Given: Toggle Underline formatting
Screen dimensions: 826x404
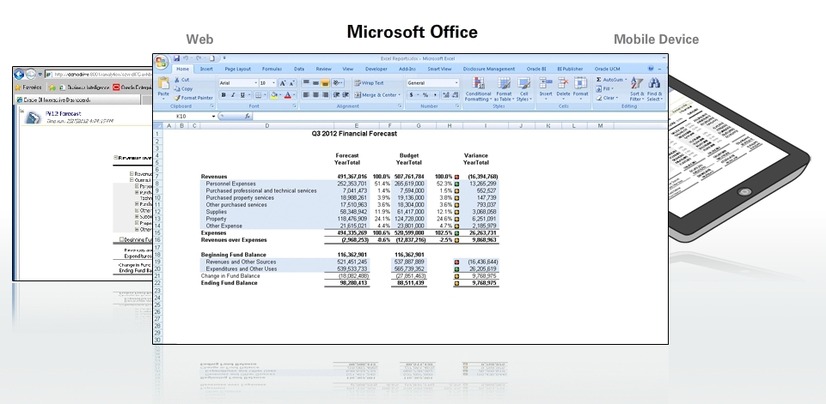Looking at the screenshot, I should point(242,95).
